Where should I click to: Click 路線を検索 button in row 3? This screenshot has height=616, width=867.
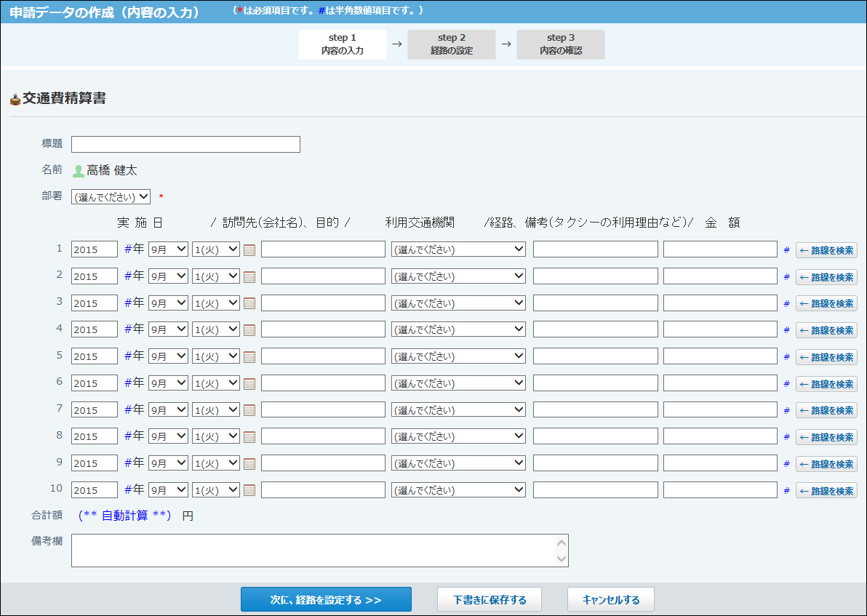826,303
